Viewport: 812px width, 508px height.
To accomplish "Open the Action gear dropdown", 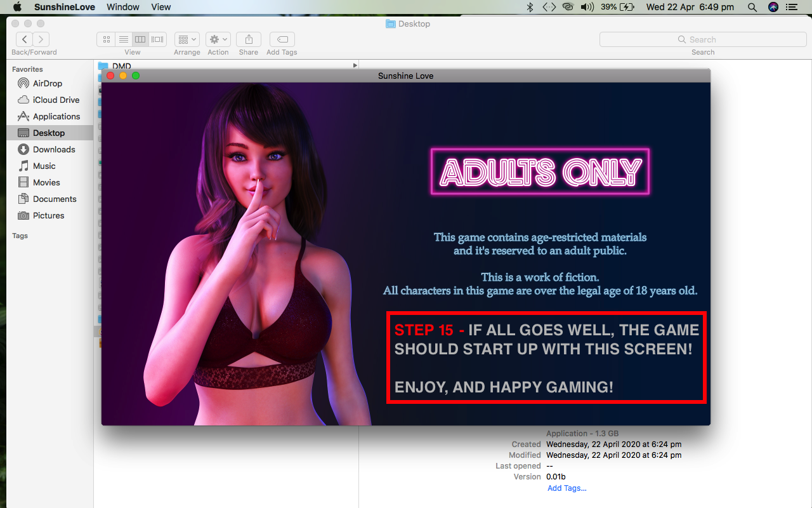I will (218, 39).
